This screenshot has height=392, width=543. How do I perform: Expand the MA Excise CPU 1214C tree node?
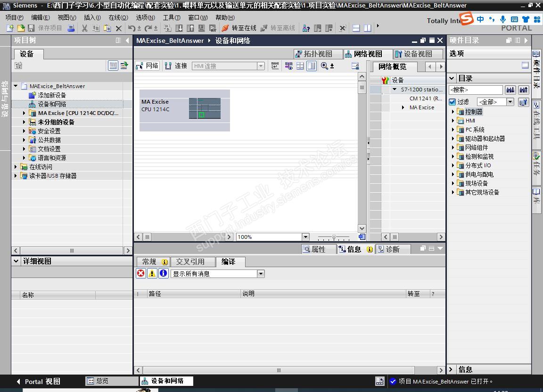pos(24,113)
